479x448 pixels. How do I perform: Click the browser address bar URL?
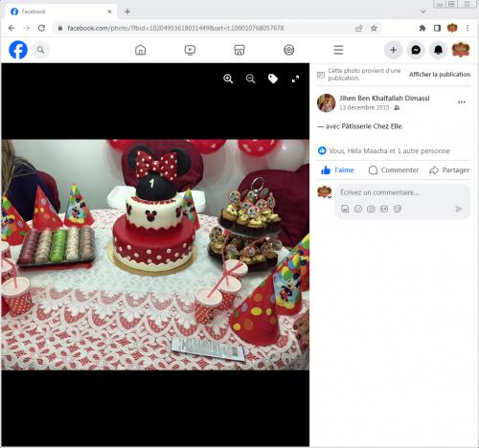(x=175, y=28)
